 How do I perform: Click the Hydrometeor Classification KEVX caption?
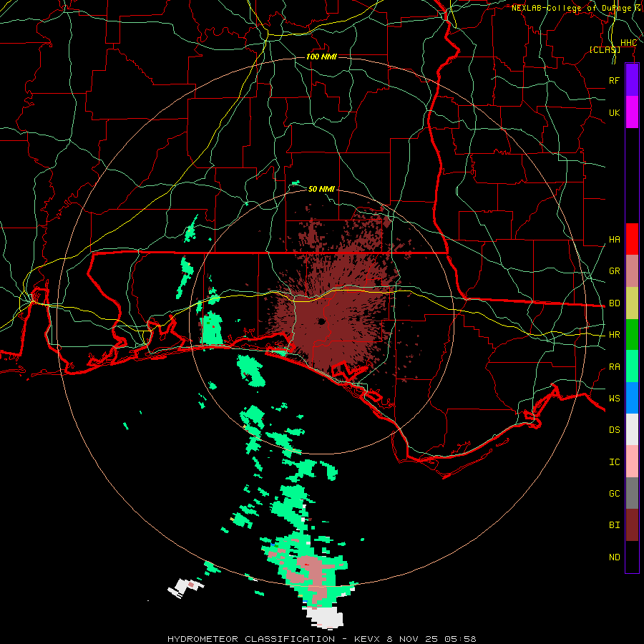click(321, 639)
